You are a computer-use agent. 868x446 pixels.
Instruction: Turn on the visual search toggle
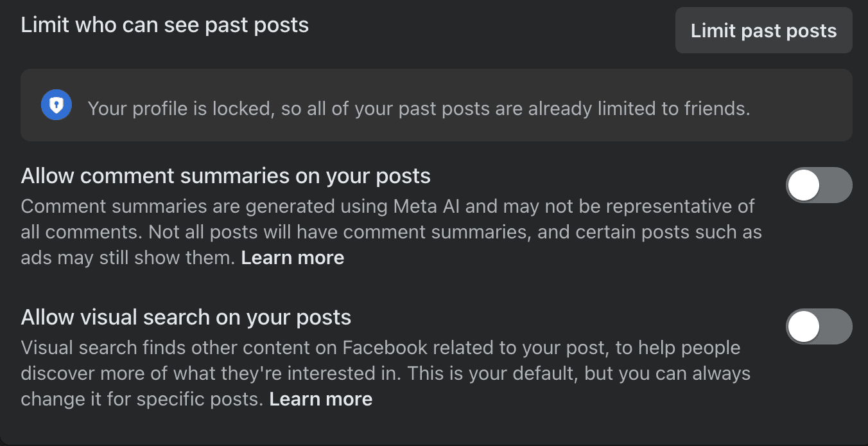tap(819, 326)
